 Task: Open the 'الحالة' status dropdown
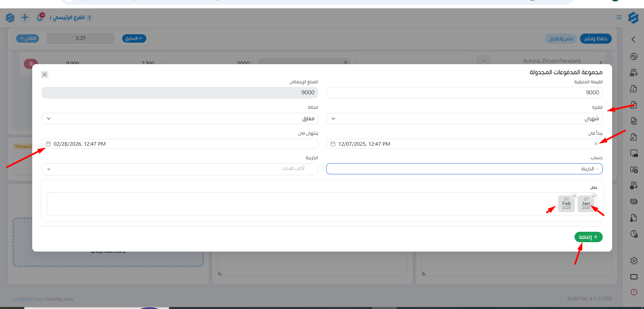tap(180, 119)
